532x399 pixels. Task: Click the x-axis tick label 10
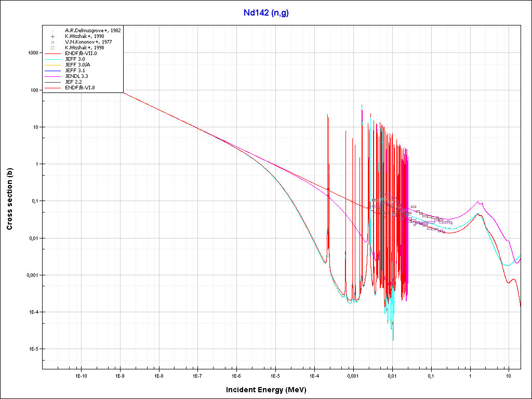click(x=509, y=376)
